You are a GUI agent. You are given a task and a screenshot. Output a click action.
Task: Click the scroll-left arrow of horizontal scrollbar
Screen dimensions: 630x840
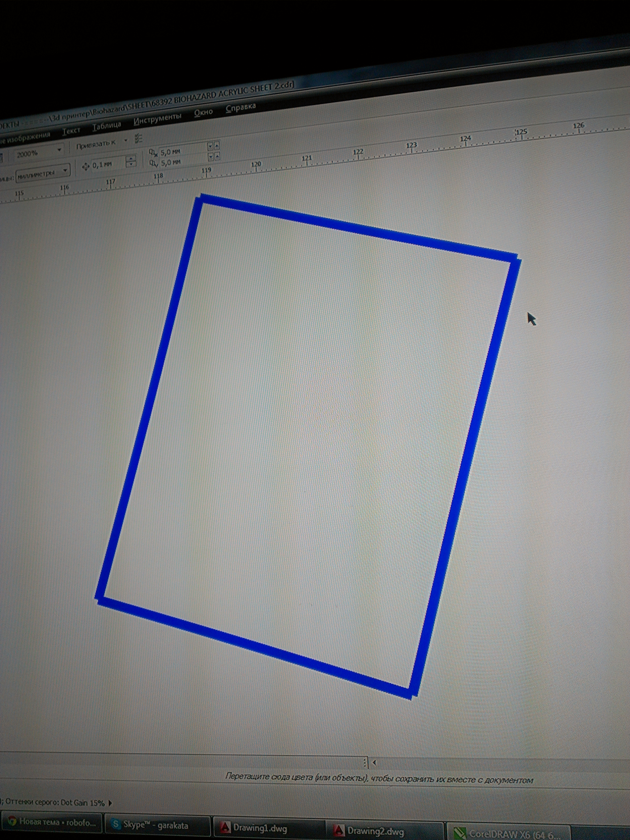pyautogui.click(x=374, y=762)
